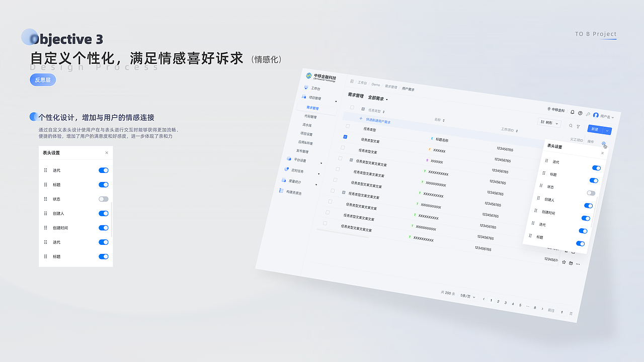Click the scrollbar in left 表头设置 card
This screenshot has width=644, height=362.
[112, 220]
